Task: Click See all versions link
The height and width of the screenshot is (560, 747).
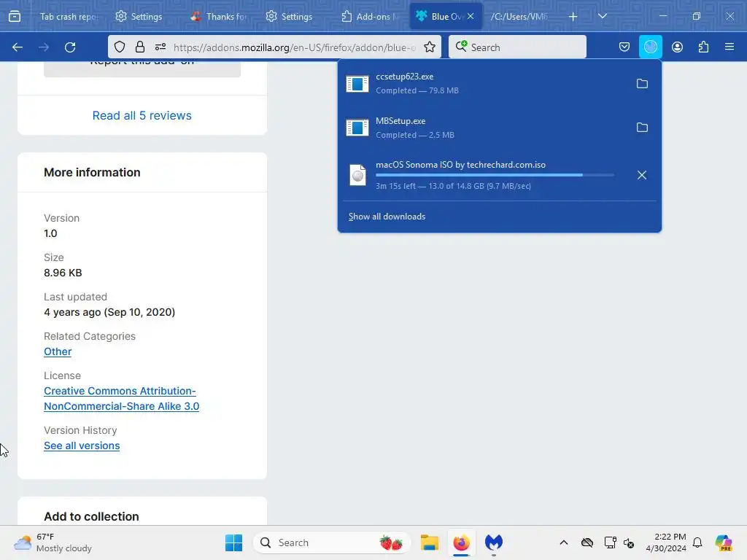Action: [x=82, y=446]
